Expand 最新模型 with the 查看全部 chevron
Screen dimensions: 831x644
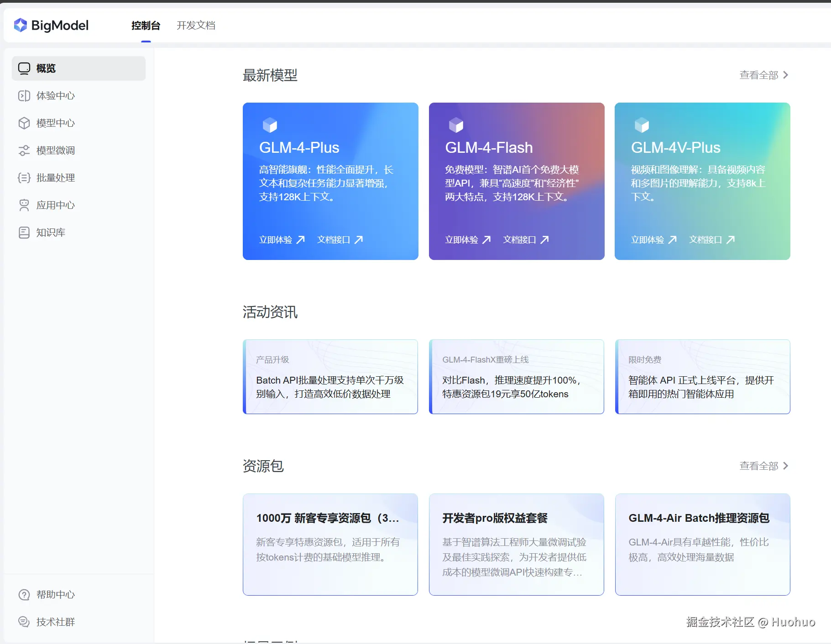tap(786, 75)
